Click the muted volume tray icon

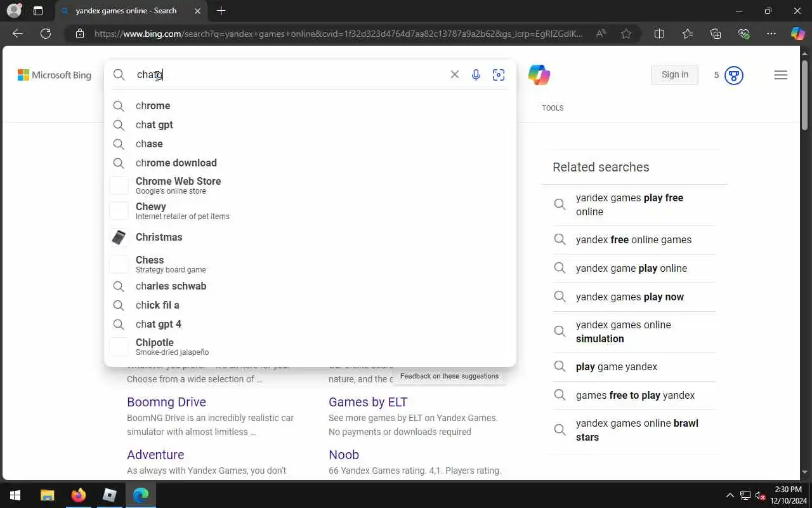click(x=761, y=495)
